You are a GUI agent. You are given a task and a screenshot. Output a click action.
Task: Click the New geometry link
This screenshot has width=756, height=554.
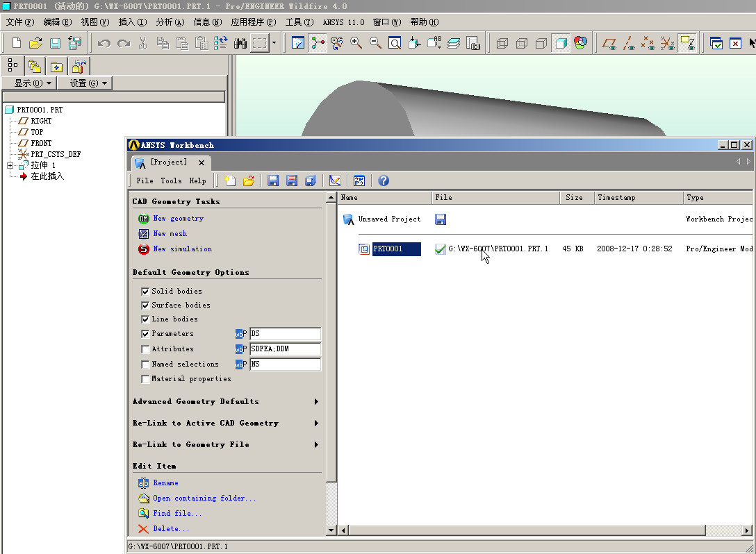pyautogui.click(x=179, y=218)
